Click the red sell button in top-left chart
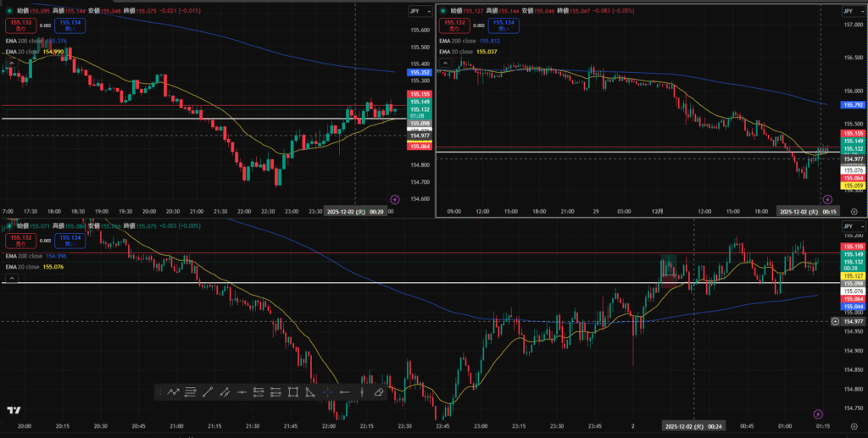This screenshot has width=868, height=438. click(x=21, y=26)
